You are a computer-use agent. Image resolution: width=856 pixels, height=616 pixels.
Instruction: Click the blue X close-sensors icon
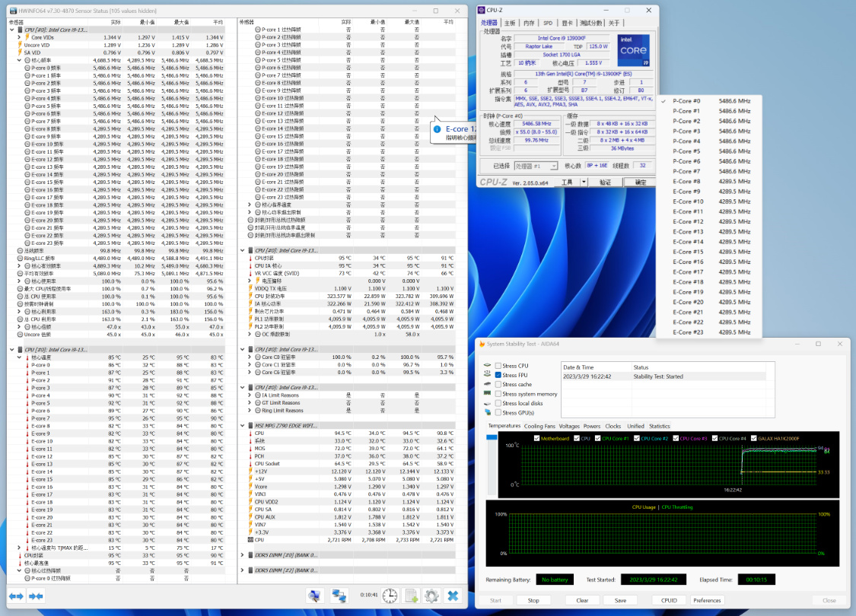tap(453, 595)
